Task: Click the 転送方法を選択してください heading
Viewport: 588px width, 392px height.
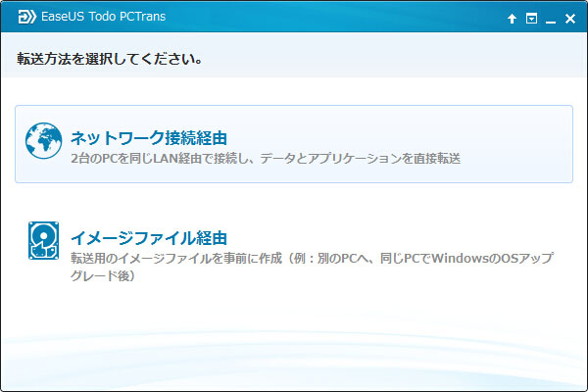Action: [110, 59]
